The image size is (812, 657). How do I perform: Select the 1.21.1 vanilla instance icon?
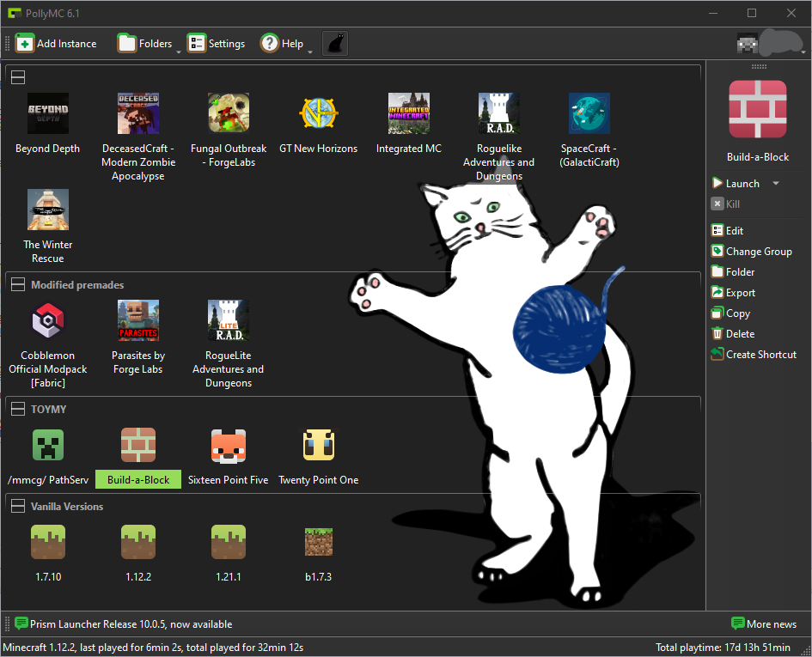pos(229,542)
